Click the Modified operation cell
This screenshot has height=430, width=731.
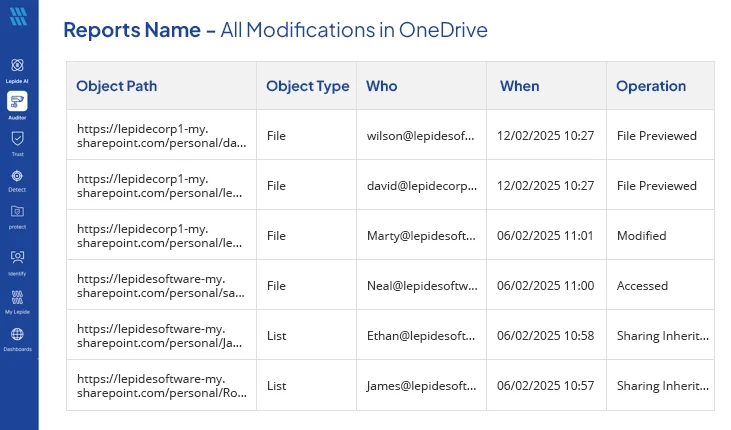(641, 236)
